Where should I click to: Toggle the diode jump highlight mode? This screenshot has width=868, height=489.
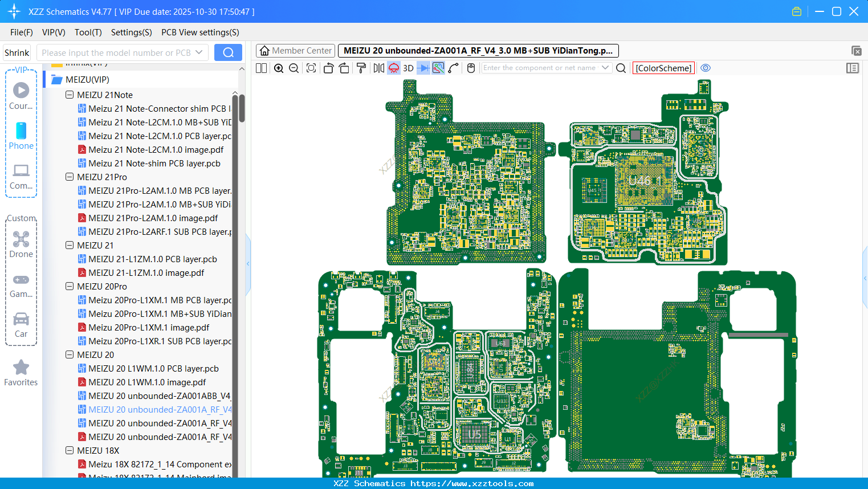[423, 68]
